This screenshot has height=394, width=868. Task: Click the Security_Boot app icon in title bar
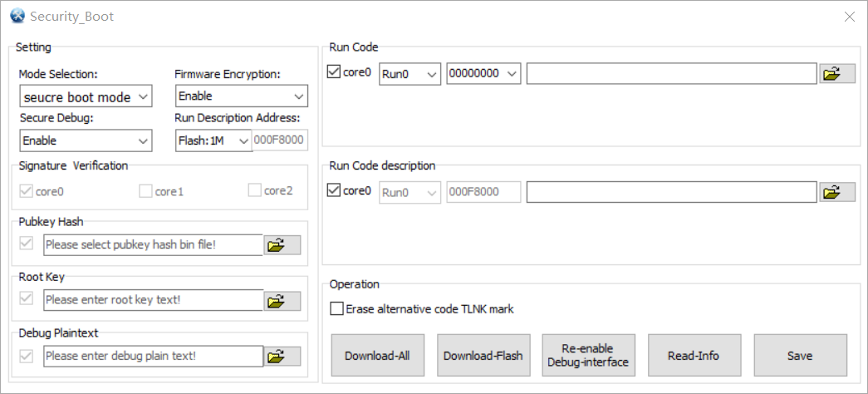(x=17, y=16)
